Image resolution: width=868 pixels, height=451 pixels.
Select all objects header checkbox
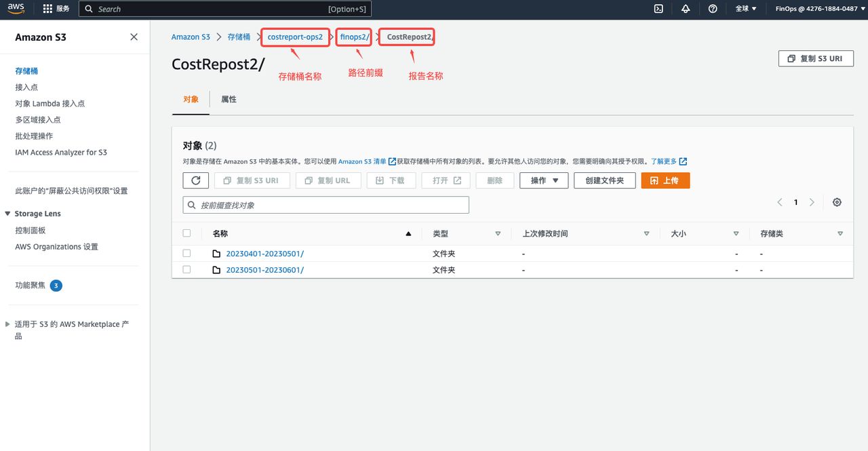[187, 233]
